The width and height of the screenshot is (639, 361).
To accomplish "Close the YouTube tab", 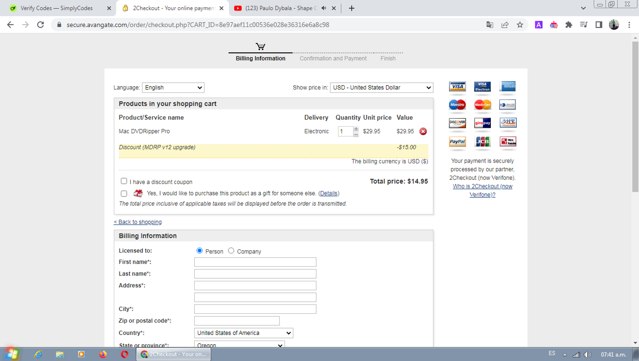I will (x=333, y=8).
